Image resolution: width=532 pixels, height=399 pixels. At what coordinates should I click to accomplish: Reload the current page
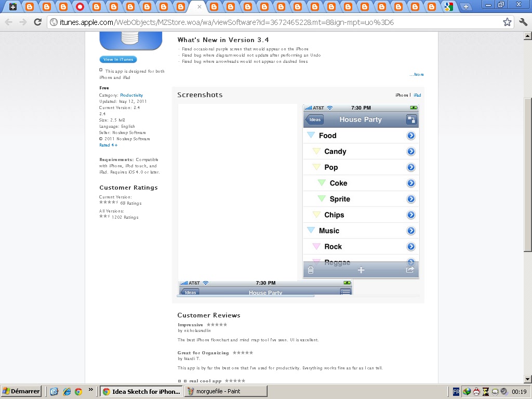tap(37, 22)
